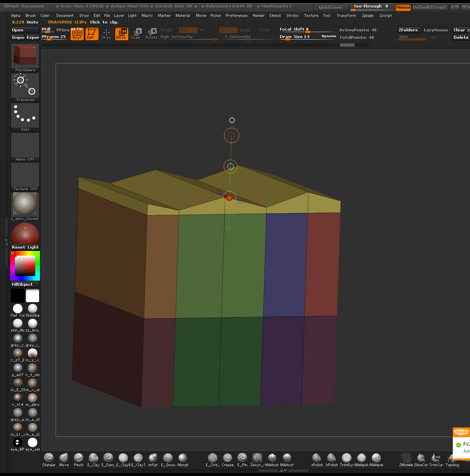Expand the collapsed left tray divider arrows
This screenshot has height=476, width=470.
[6, 242]
